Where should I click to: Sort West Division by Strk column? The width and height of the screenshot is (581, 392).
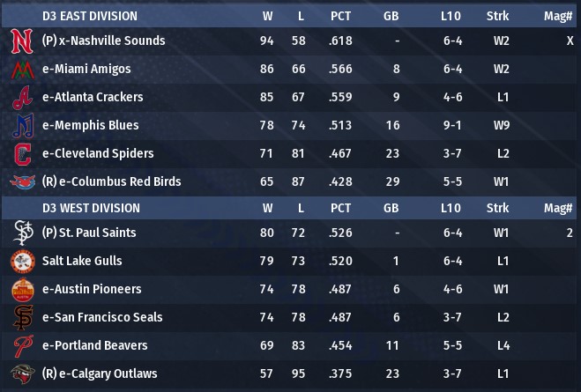[496, 209]
